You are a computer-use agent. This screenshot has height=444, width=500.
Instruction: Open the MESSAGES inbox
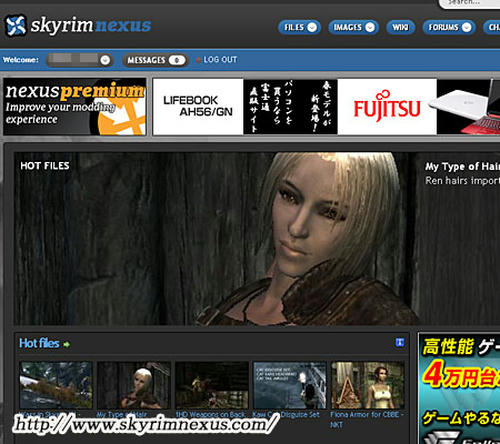point(155,60)
